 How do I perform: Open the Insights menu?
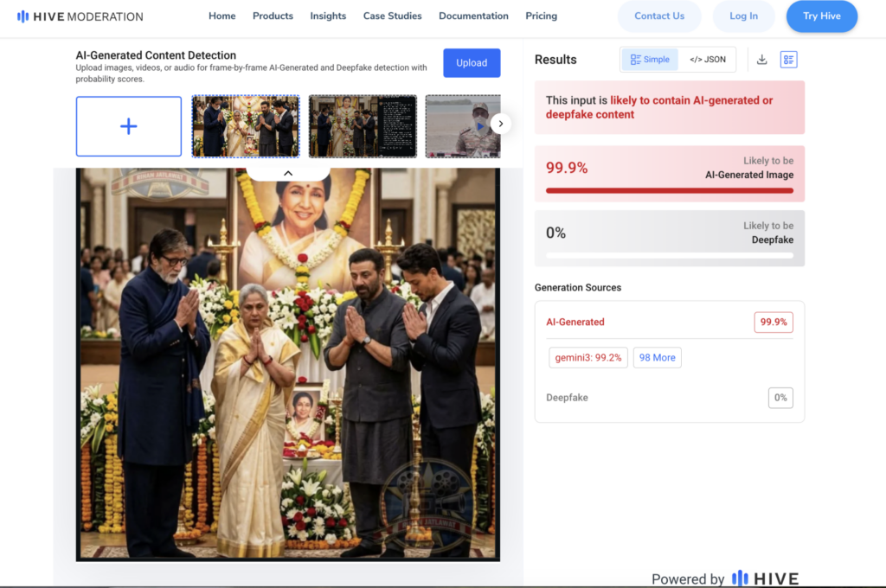[328, 16]
